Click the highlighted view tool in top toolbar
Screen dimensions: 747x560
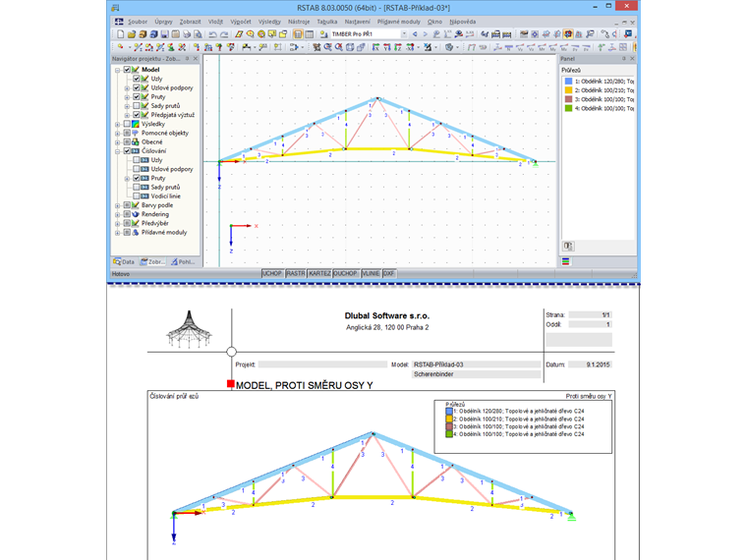(568, 33)
